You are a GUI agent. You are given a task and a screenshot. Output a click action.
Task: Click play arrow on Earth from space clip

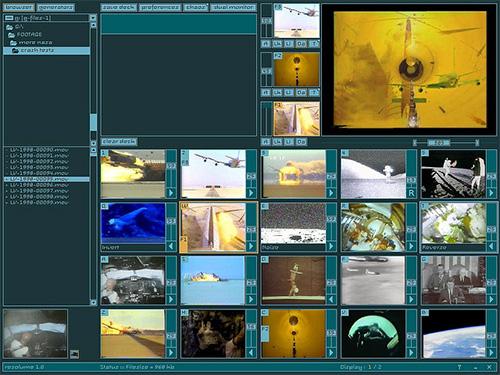click(x=491, y=352)
